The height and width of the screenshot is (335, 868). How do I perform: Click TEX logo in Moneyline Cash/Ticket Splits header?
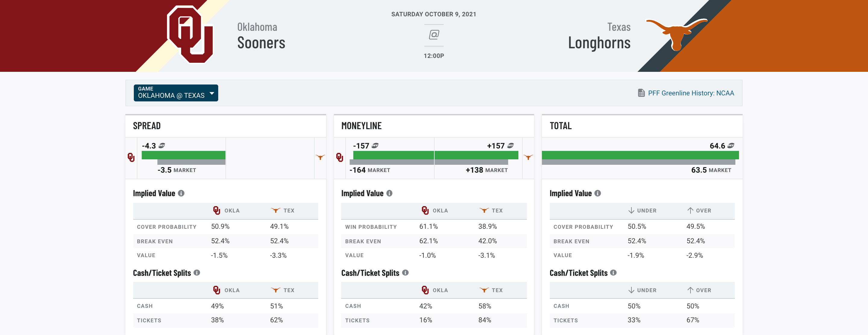[x=484, y=290]
